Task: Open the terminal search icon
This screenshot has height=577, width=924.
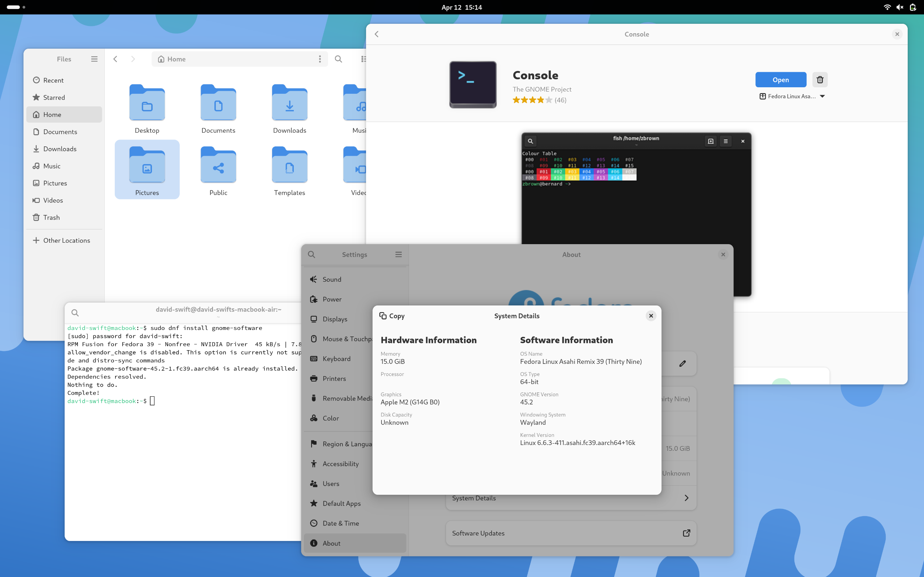Action: (x=75, y=313)
